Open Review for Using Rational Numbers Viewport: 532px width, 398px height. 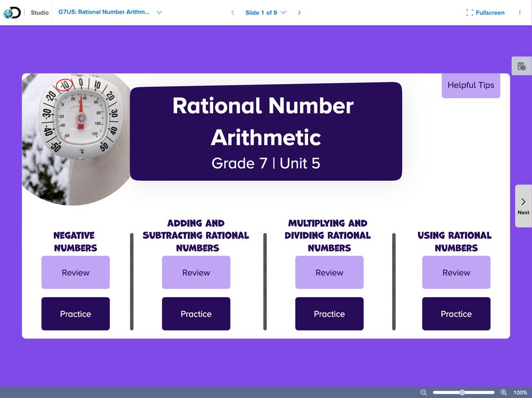pos(456,273)
